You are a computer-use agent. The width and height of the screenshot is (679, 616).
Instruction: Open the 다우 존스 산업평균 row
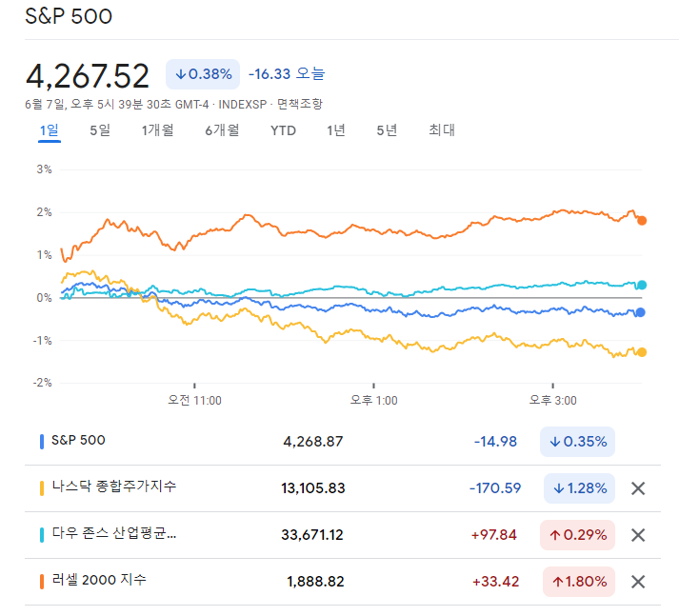[x=343, y=535]
